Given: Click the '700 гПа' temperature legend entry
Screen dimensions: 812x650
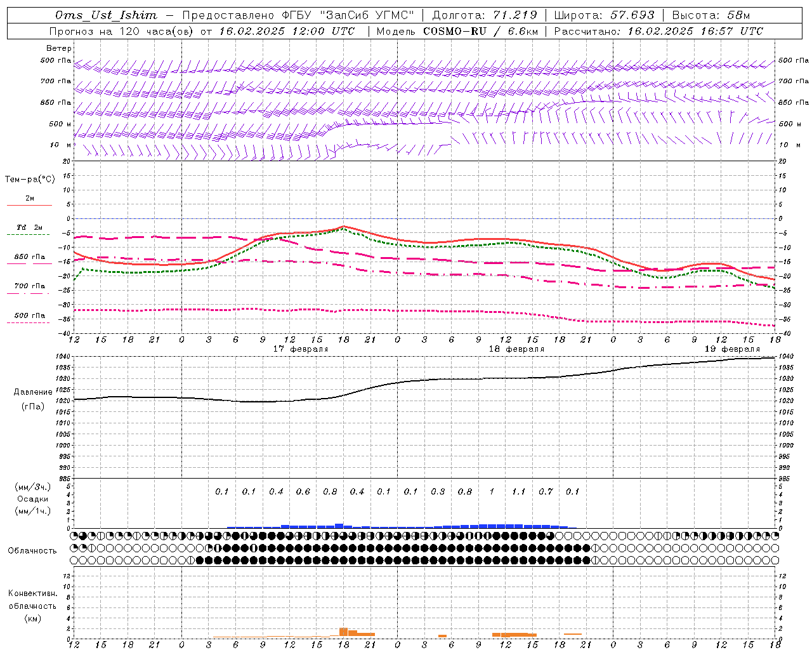Looking at the screenshot, I should [x=30, y=286].
